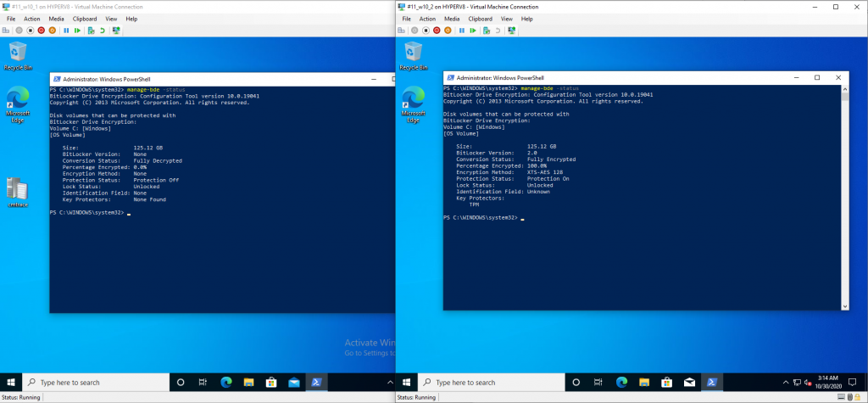
Task: Open Microsoft Store from w10_1 taskbar
Action: [271, 383]
